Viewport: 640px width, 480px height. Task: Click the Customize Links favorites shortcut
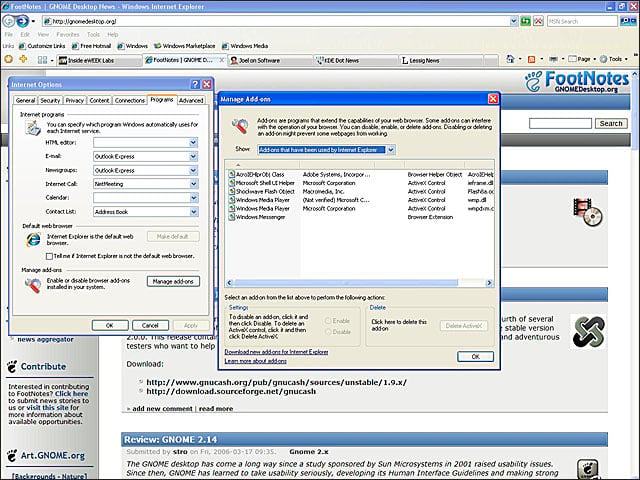(42, 46)
